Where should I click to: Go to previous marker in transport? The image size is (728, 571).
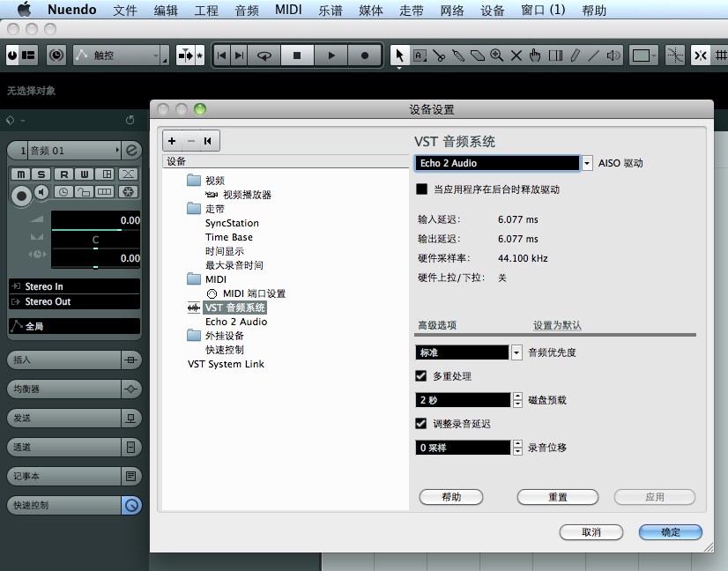[222, 56]
